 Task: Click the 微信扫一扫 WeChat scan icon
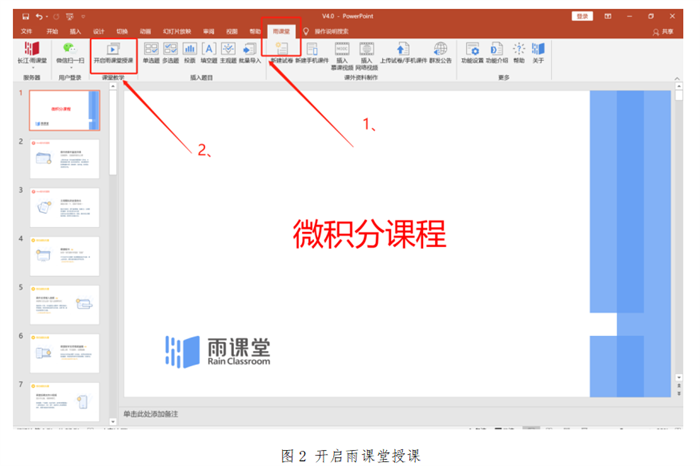point(70,48)
